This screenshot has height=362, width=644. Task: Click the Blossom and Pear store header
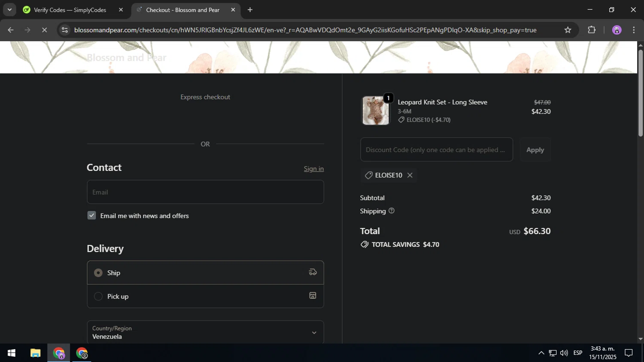tap(126, 58)
